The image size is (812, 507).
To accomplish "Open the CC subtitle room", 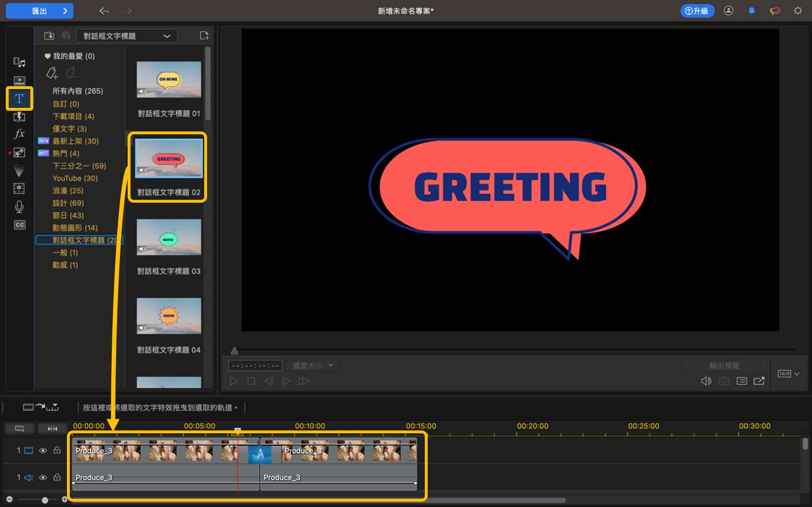I will (19, 225).
